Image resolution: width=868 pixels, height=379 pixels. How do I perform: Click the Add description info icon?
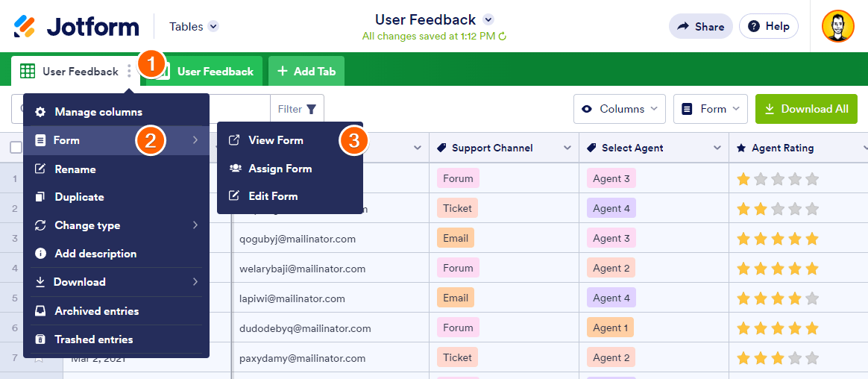[x=40, y=254]
